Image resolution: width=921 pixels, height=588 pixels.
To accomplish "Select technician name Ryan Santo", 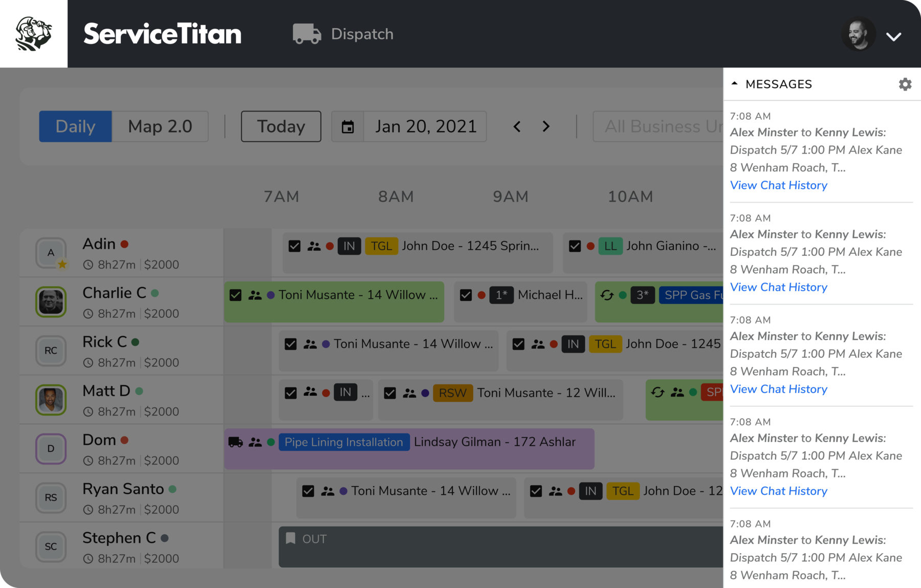I will coord(123,489).
